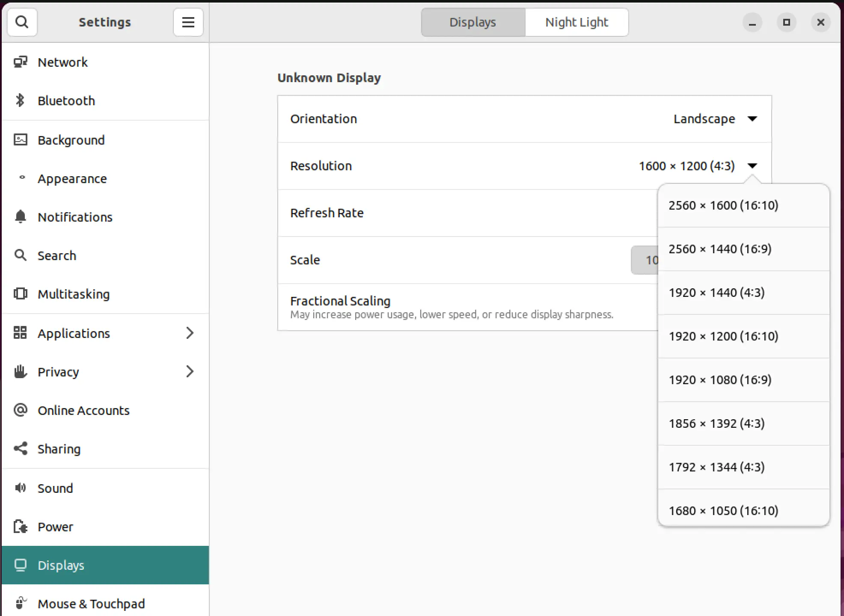Close the Settings window
This screenshot has height=616, width=844.
[x=820, y=22]
